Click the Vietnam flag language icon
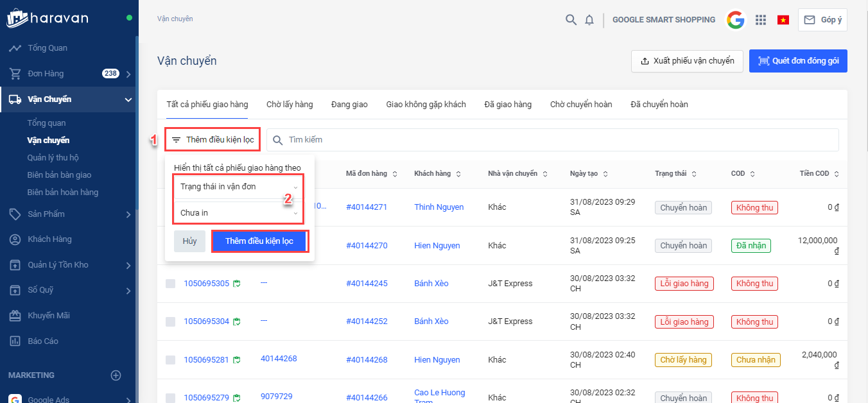This screenshot has width=868, height=403. [783, 20]
